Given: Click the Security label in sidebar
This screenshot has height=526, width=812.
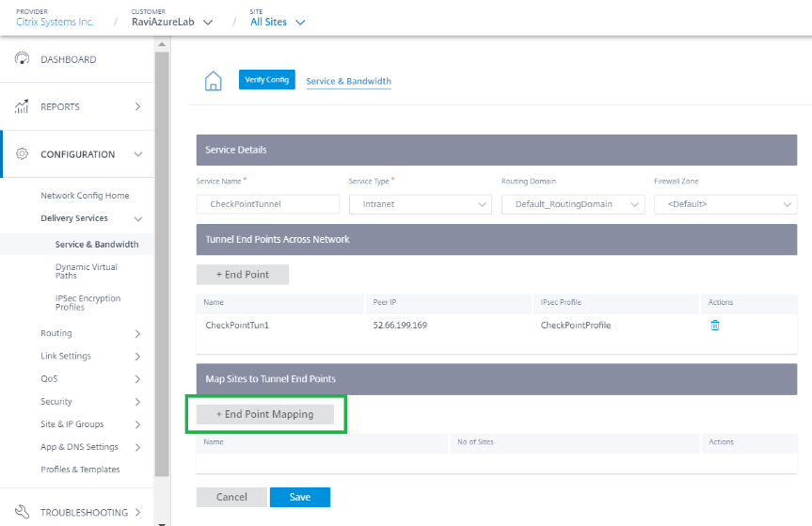Looking at the screenshot, I should [x=56, y=401].
